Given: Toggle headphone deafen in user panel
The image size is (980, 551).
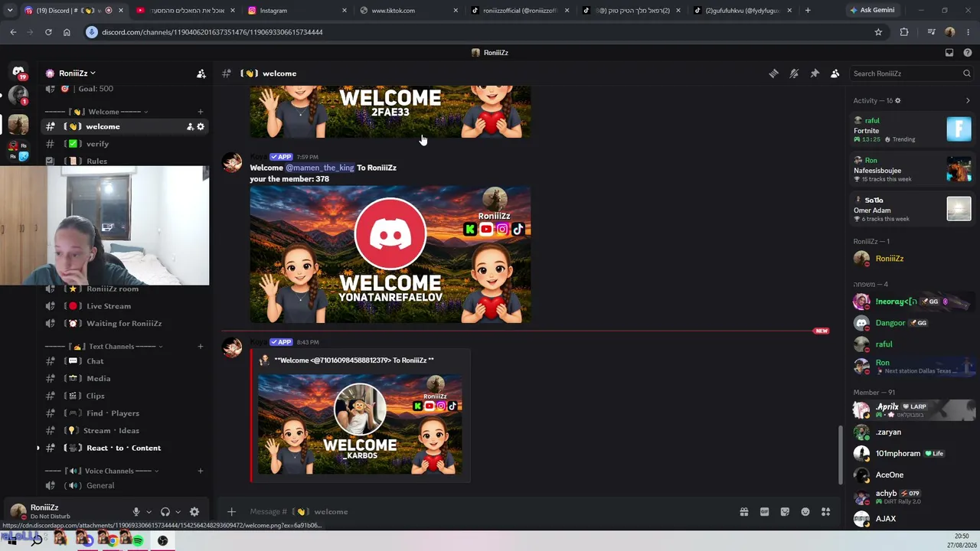Looking at the screenshot, I should (x=165, y=512).
